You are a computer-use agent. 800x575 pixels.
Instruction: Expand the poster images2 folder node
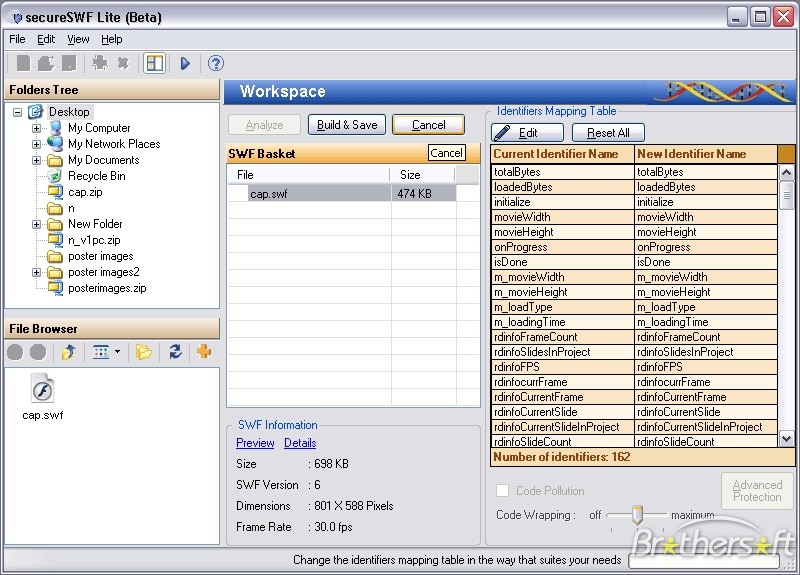coord(37,272)
